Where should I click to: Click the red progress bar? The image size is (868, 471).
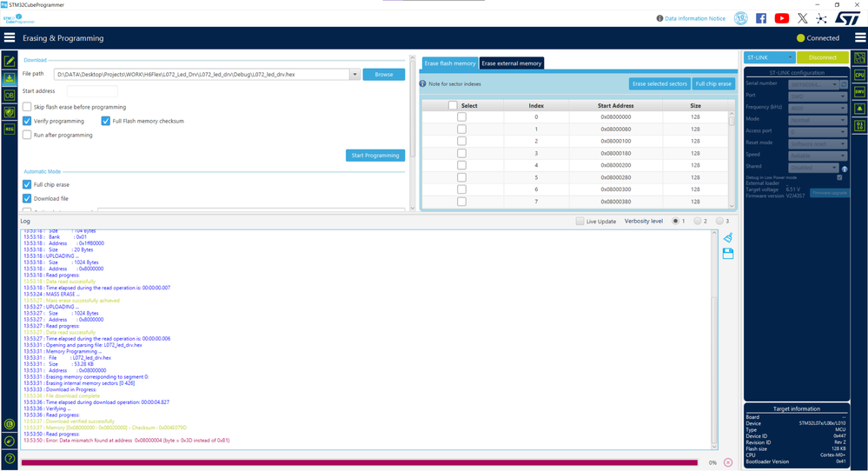tap(360, 462)
